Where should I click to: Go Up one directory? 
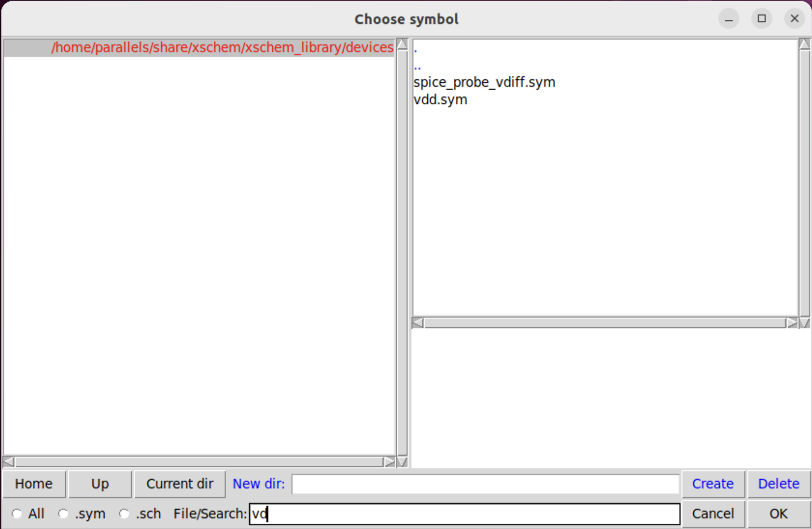click(100, 484)
